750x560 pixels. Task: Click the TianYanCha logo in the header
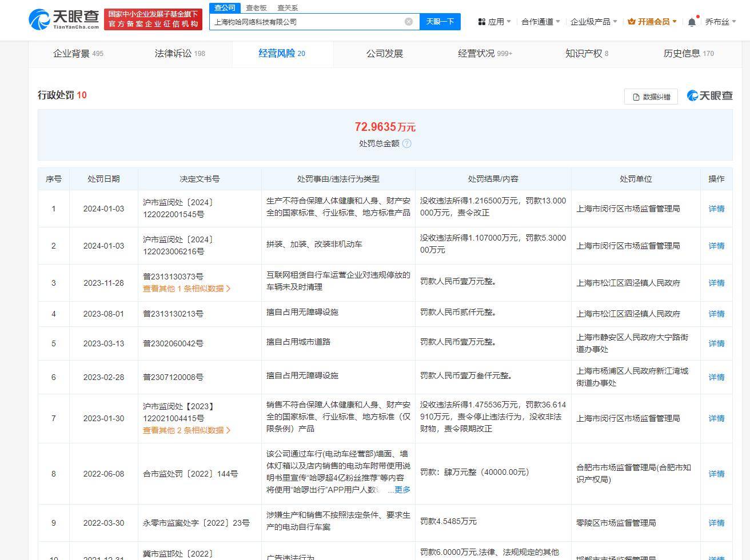pos(64,19)
